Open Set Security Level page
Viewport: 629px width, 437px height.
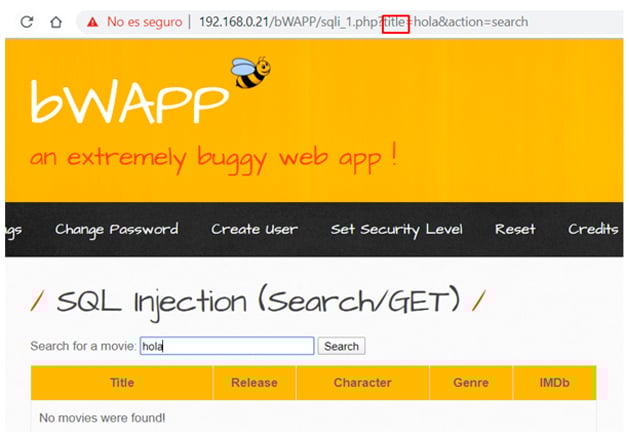[396, 229]
